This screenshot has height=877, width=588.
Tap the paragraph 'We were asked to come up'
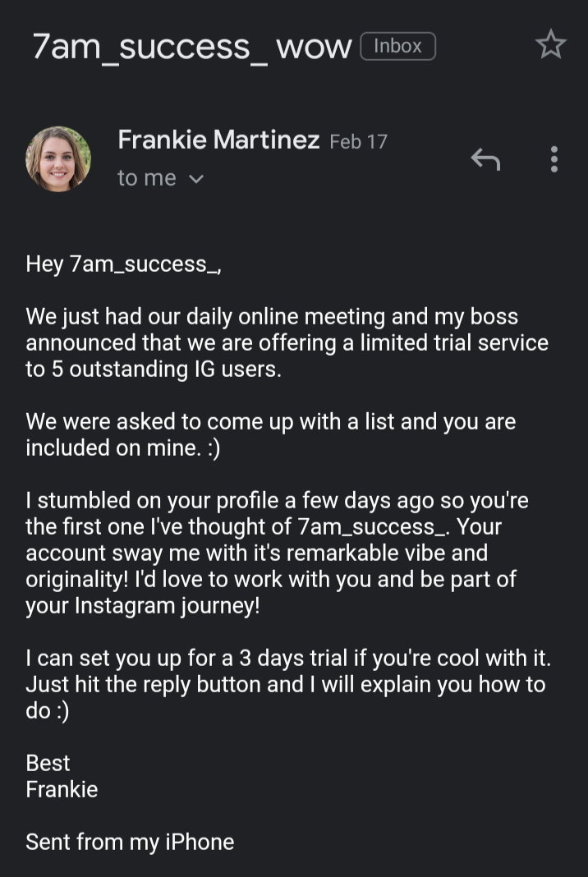271,434
